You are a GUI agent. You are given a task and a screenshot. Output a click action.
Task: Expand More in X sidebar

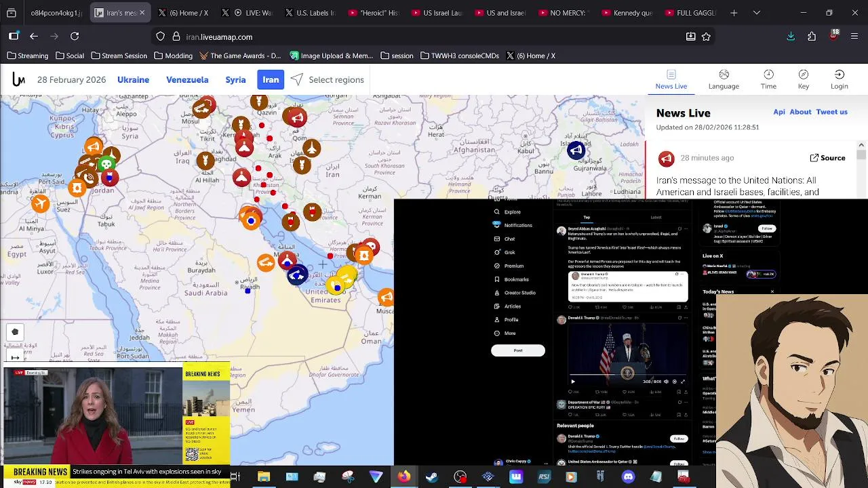[505, 333]
